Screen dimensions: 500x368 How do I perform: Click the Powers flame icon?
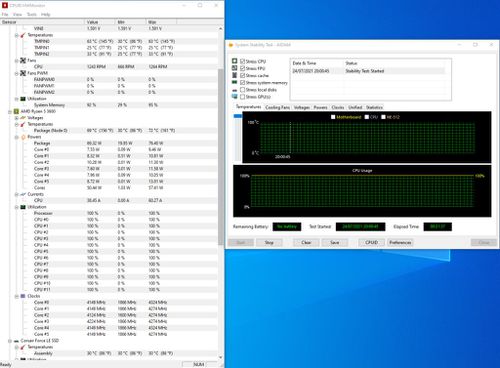click(x=23, y=137)
